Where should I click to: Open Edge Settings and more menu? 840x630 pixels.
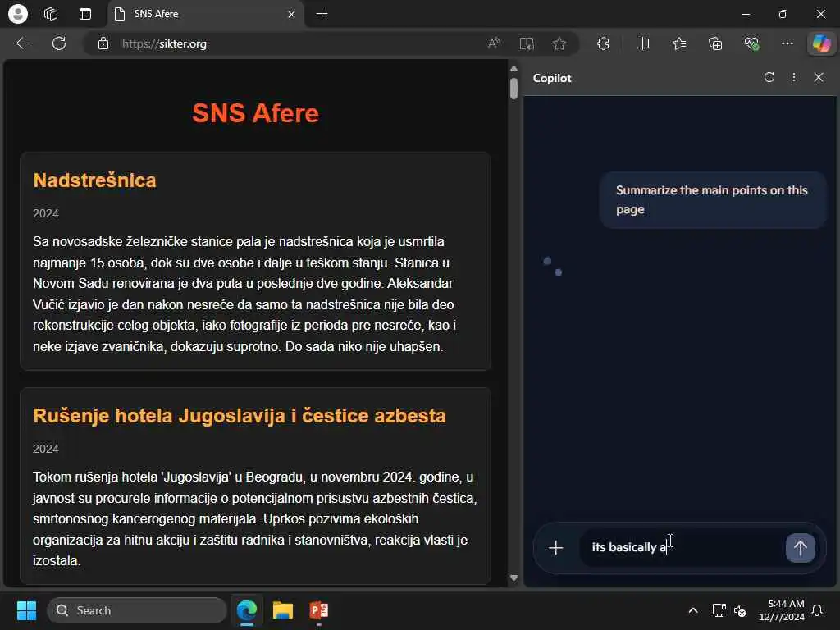tap(787, 43)
